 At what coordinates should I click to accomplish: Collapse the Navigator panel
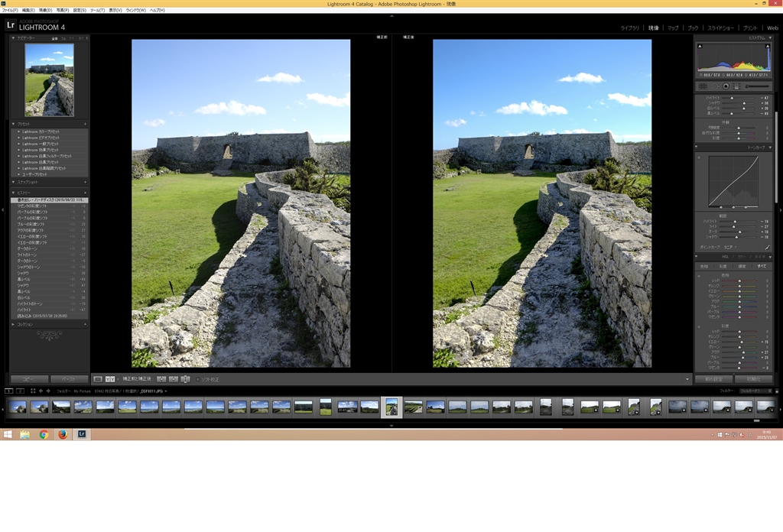(x=14, y=38)
